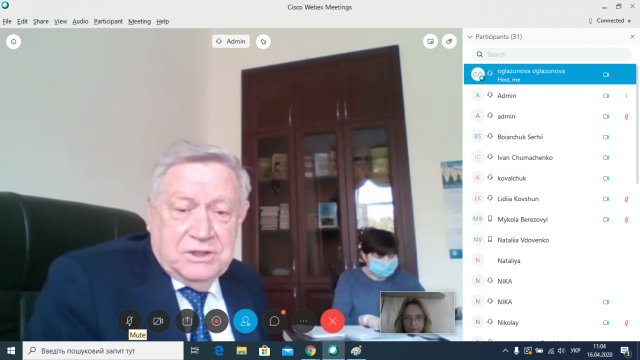
Task: Open File Explorer from the taskbar
Action: point(242,351)
